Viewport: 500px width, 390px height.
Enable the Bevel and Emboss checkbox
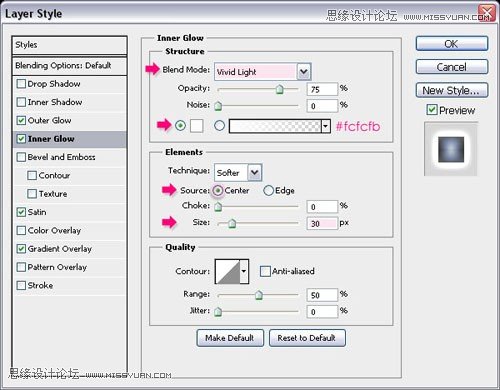[x=21, y=157]
